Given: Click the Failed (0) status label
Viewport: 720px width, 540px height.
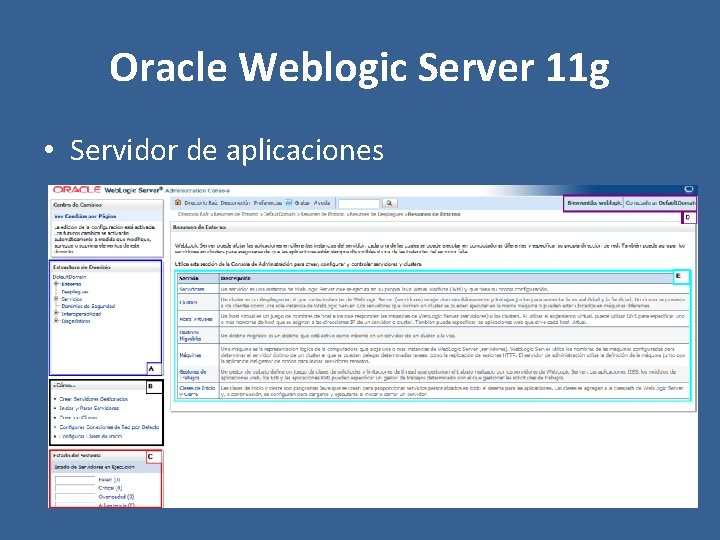Looking at the screenshot, I should click(x=109, y=480).
